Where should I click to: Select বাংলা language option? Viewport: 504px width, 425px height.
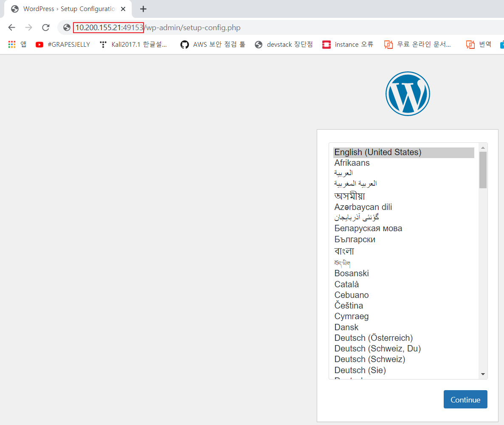pos(404,251)
